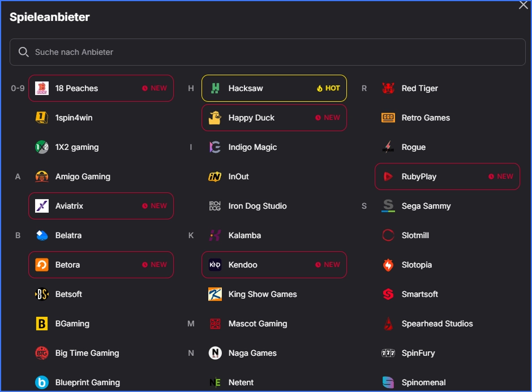
Task: Click the Red Tiger logo icon
Action: point(388,88)
